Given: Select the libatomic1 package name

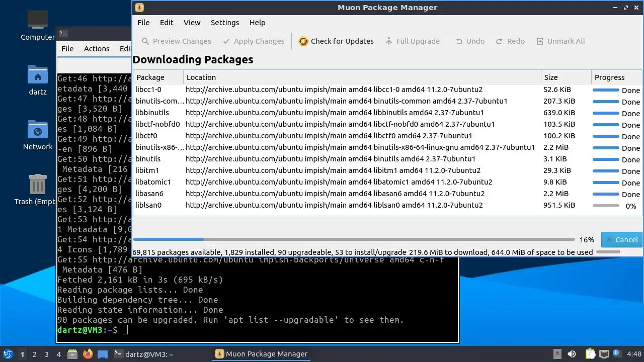Looking at the screenshot, I should [153, 182].
